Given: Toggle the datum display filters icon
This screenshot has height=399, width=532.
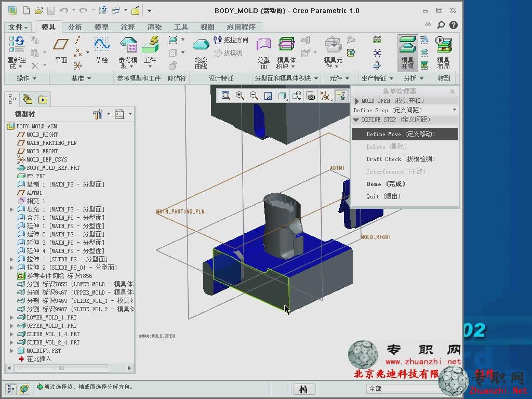Looking at the screenshot, I should click(x=325, y=96).
